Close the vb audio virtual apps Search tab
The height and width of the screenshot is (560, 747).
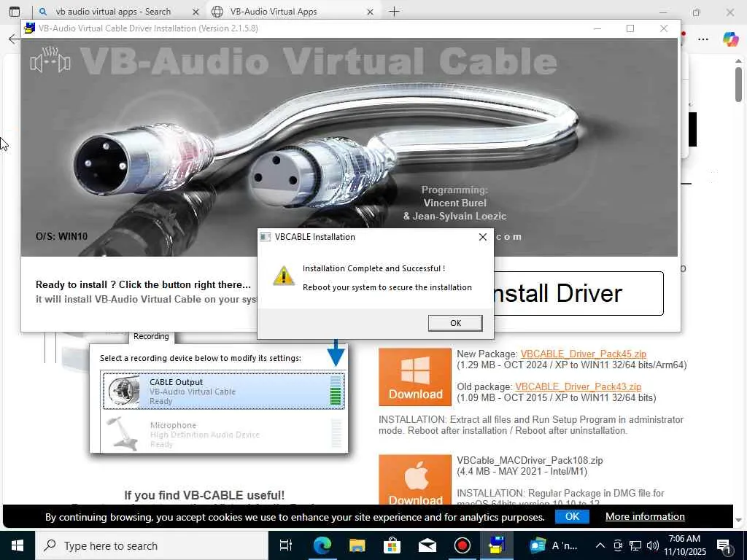tap(196, 12)
